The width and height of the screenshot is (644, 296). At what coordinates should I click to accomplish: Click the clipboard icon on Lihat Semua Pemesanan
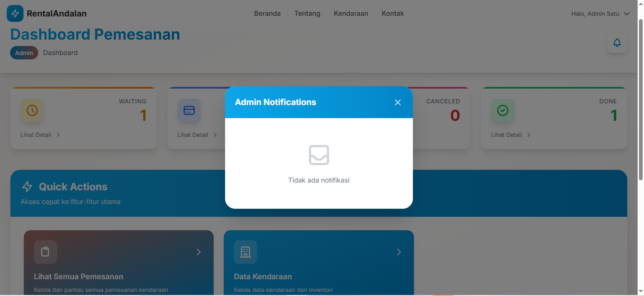coord(45,252)
